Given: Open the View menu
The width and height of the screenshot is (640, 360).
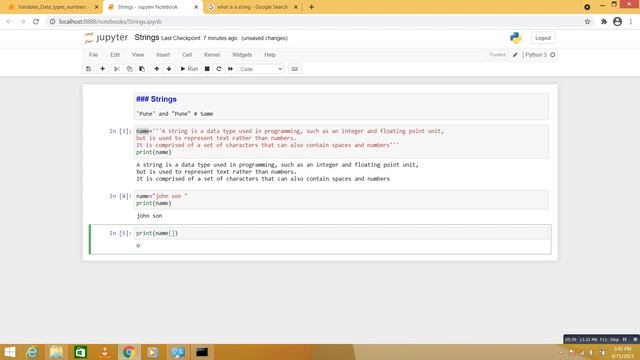Looking at the screenshot, I should (138, 55).
